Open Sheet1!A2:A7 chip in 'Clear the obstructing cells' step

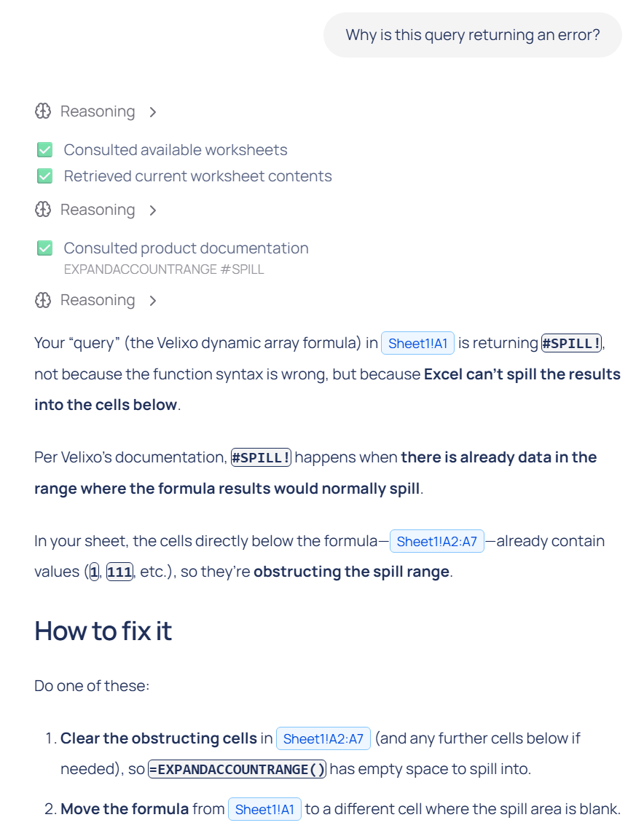coord(323,738)
